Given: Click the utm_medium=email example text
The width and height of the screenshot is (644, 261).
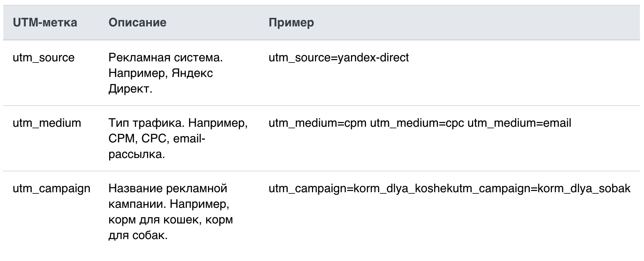Looking at the screenshot, I should [519, 123].
